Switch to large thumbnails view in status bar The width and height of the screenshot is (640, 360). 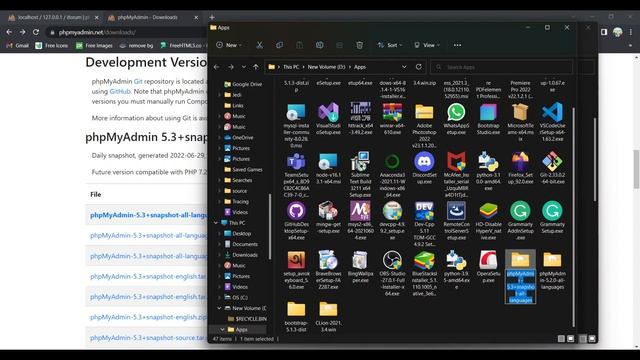(571, 339)
